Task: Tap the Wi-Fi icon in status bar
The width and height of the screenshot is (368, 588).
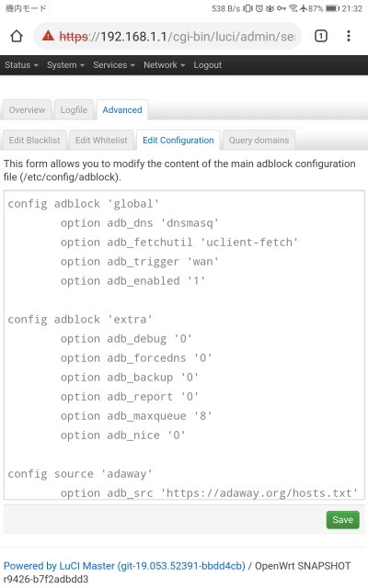Action: pos(293,8)
